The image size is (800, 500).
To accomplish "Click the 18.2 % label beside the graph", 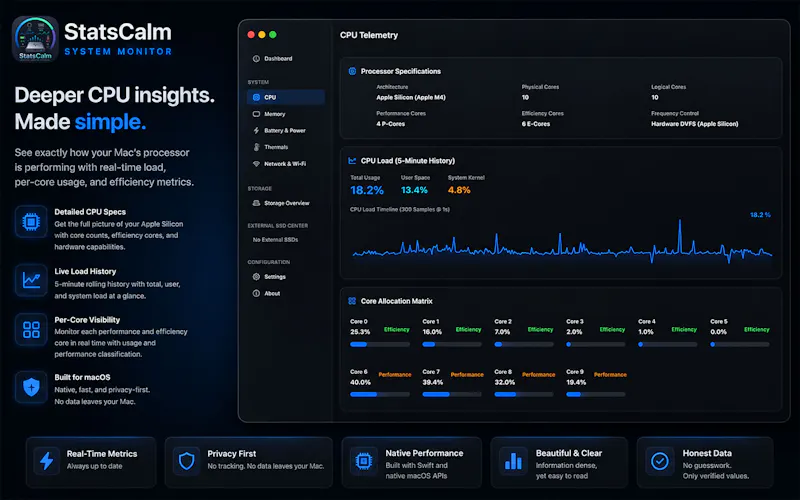I will click(x=760, y=215).
